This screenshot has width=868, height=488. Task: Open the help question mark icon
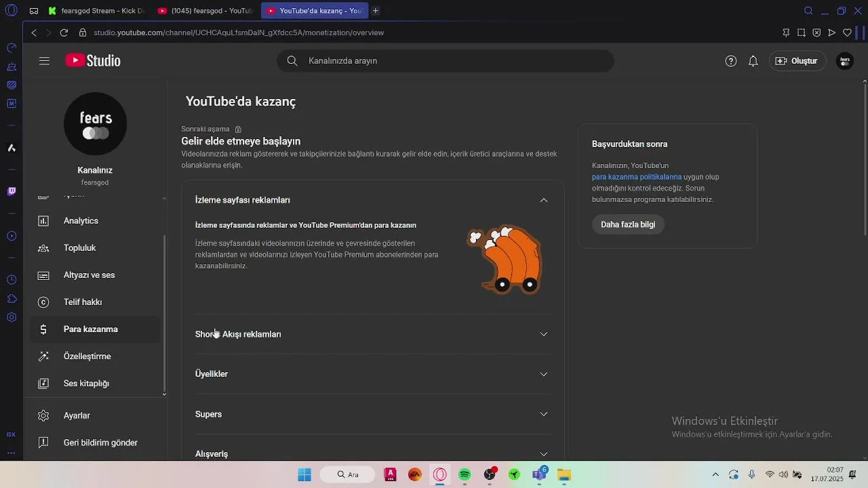click(x=731, y=61)
